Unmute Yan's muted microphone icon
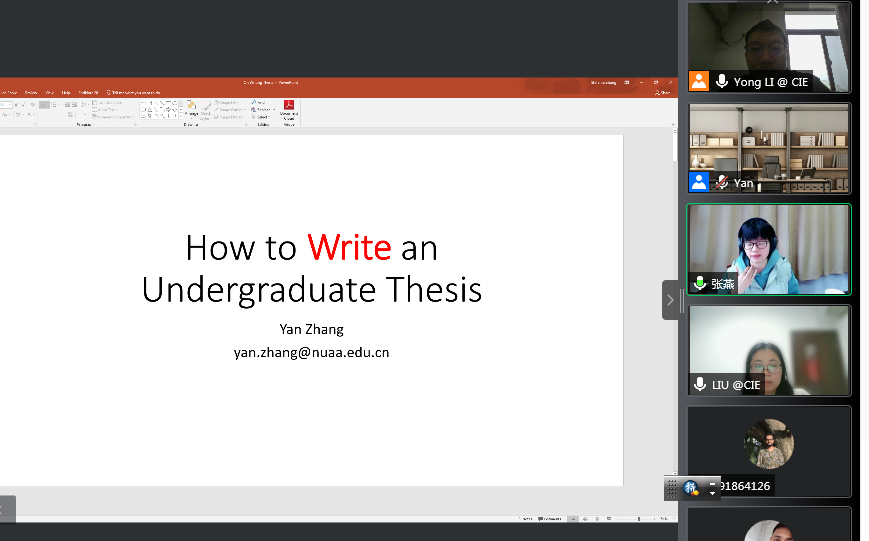The width and height of the screenshot is (869, 541). (721, 183)
